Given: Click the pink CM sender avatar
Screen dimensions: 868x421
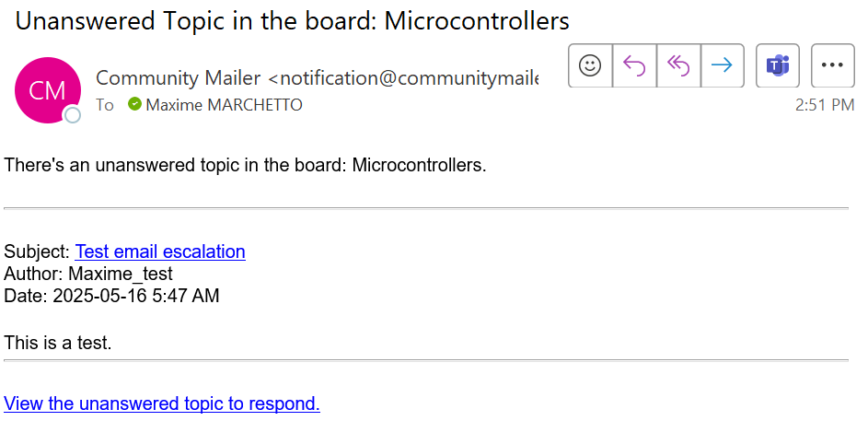Looking at the screenshot, I should pos(46,89).
